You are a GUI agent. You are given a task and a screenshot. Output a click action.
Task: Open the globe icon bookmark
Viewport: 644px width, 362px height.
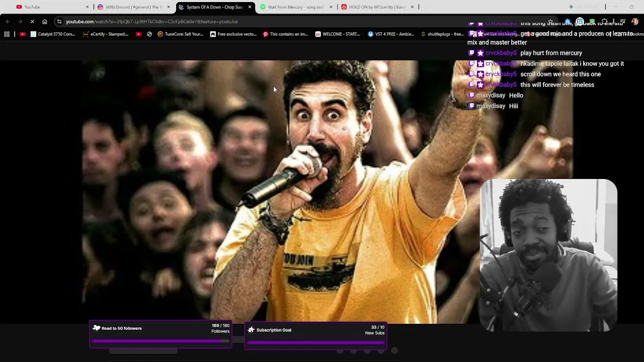coord(149,34)
